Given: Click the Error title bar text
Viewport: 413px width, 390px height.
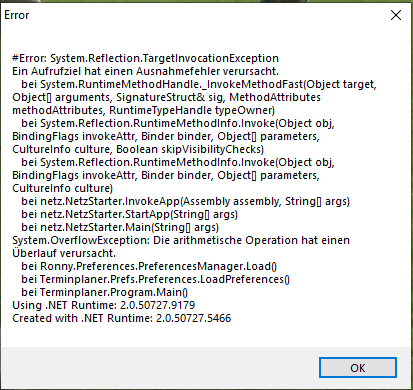Looking at the screenshot, I should (17, 15).
